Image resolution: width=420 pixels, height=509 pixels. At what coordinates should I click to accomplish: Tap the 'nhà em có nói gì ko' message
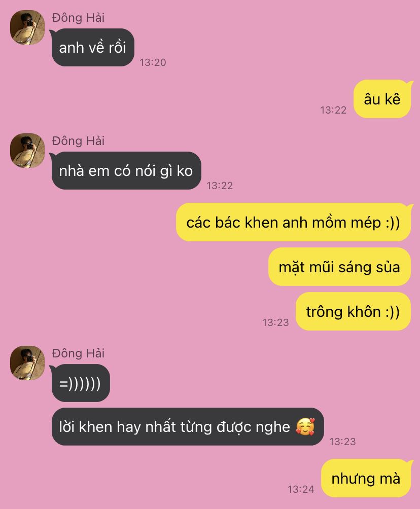coord(126,171)
